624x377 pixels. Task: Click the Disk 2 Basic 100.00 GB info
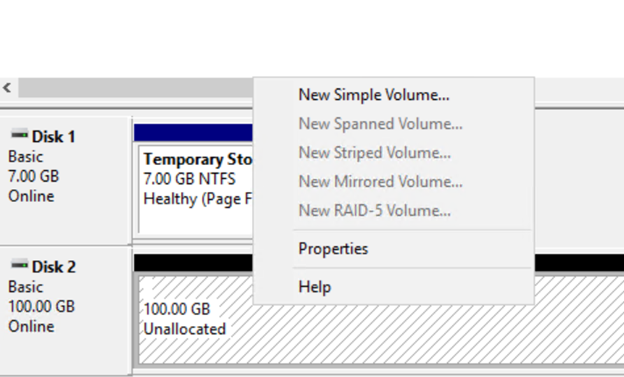[x=41, y=297]
